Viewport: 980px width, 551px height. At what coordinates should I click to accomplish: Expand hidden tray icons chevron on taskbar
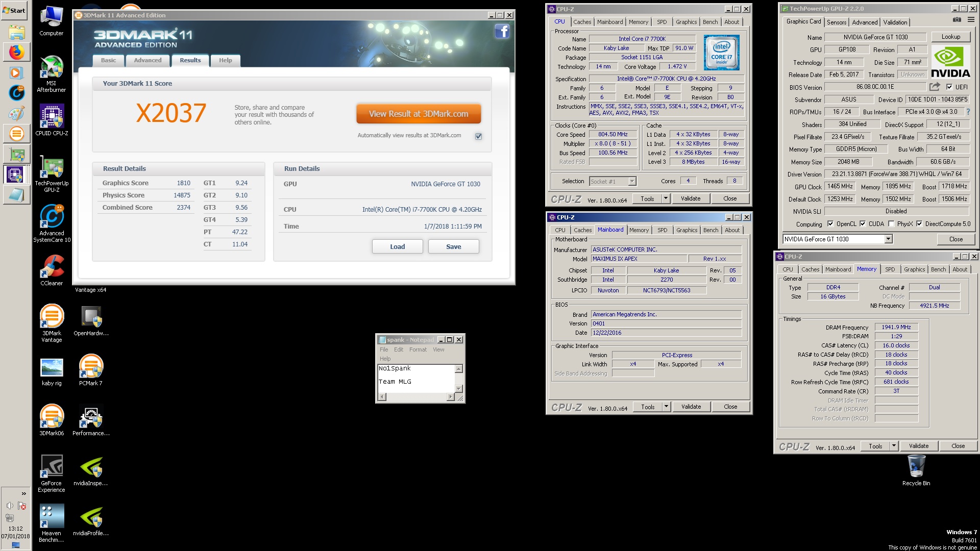coord(23,493)
